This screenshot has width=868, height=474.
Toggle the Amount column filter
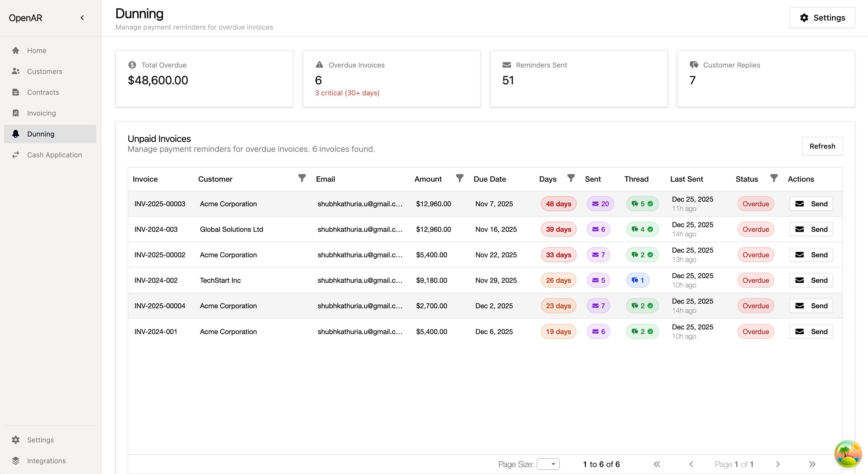[x=460, y=178]
